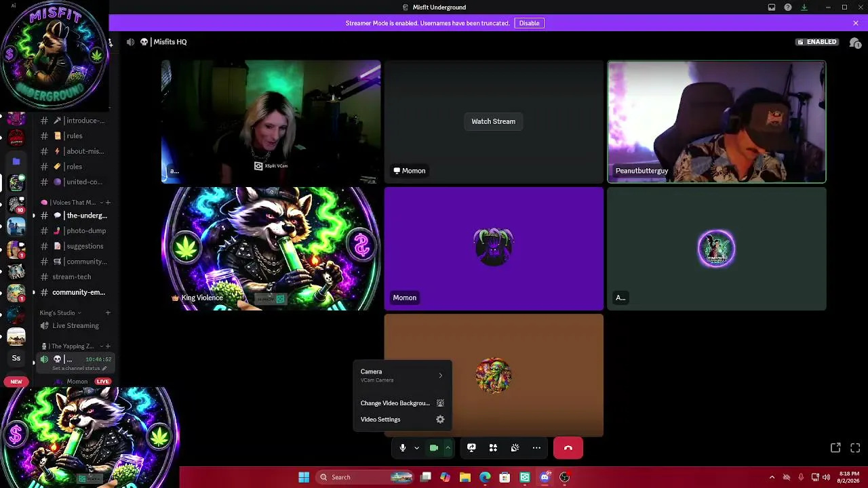Open the soundboard button
The width and height of the screenshot is (868, 488).
click(515, 448)
